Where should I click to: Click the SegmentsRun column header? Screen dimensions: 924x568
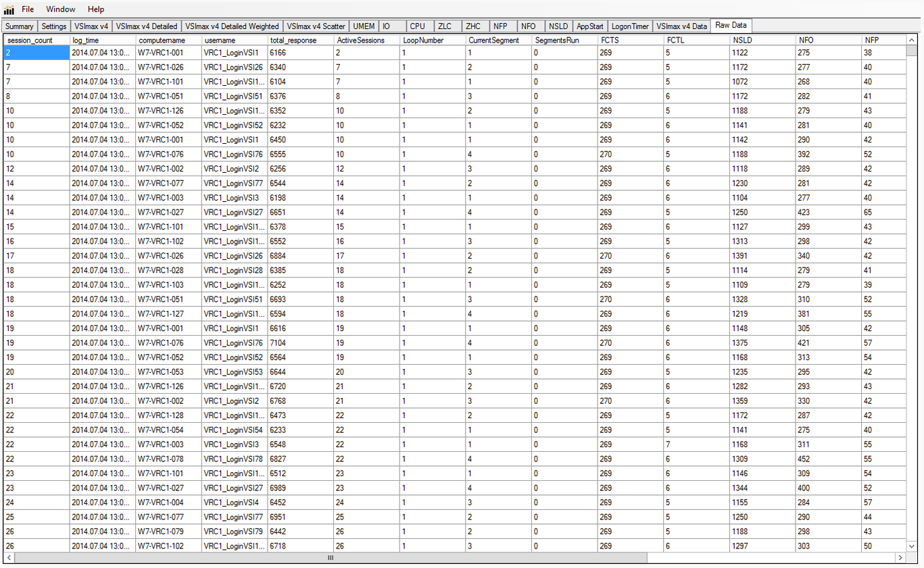point(564,41)
